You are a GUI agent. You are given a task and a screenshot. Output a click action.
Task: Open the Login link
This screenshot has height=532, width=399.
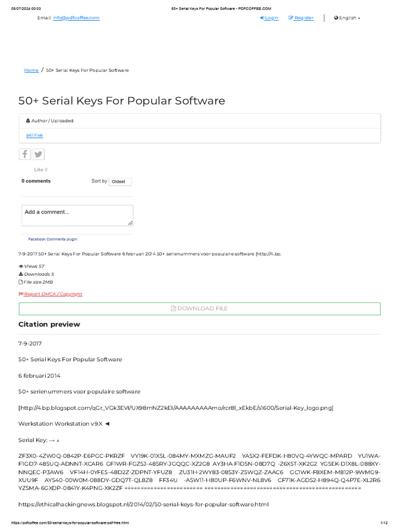(x=269, y=18)
